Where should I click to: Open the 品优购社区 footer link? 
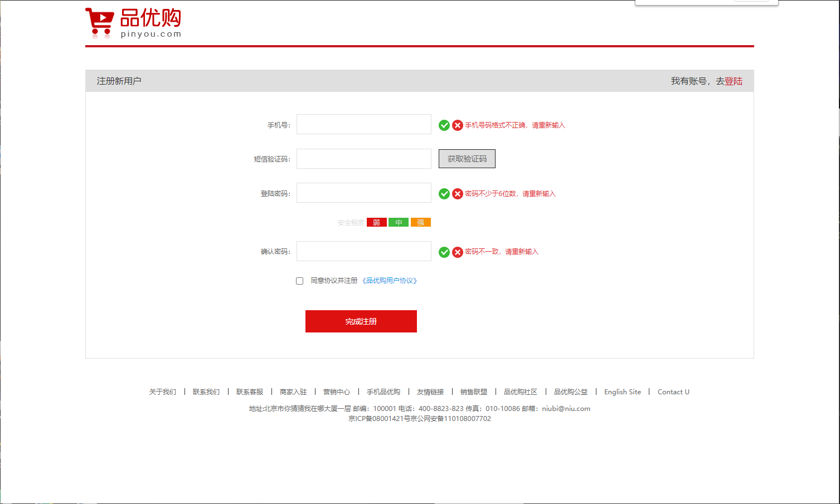521,392
